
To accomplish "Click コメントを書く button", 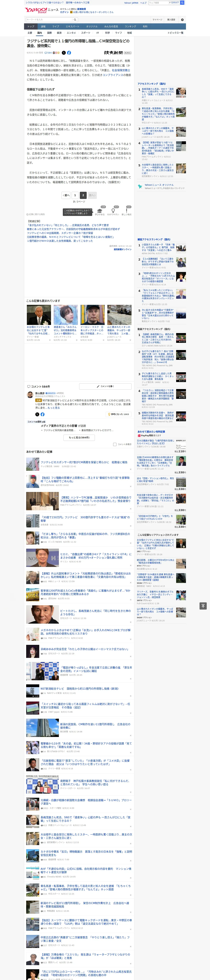I will 105,386.
